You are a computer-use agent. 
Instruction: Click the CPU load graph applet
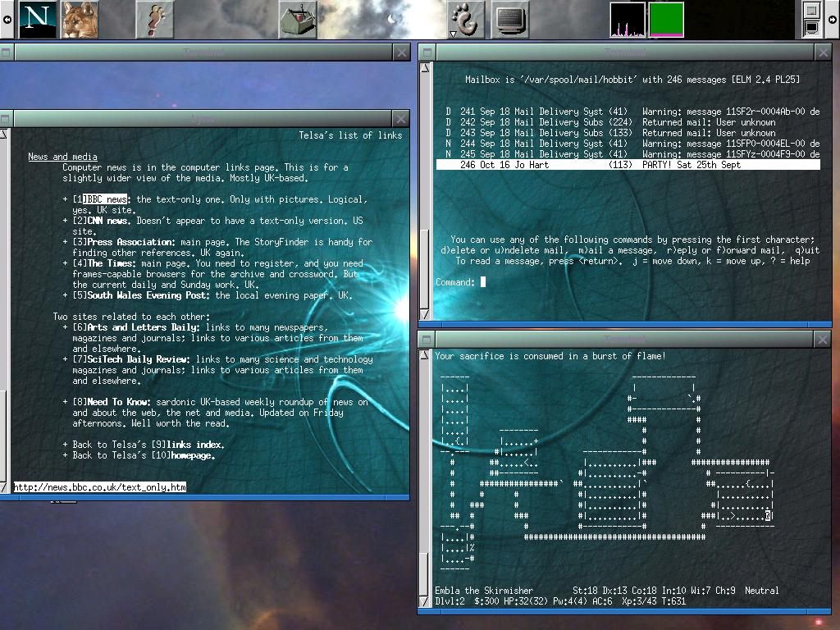point(628,20)
